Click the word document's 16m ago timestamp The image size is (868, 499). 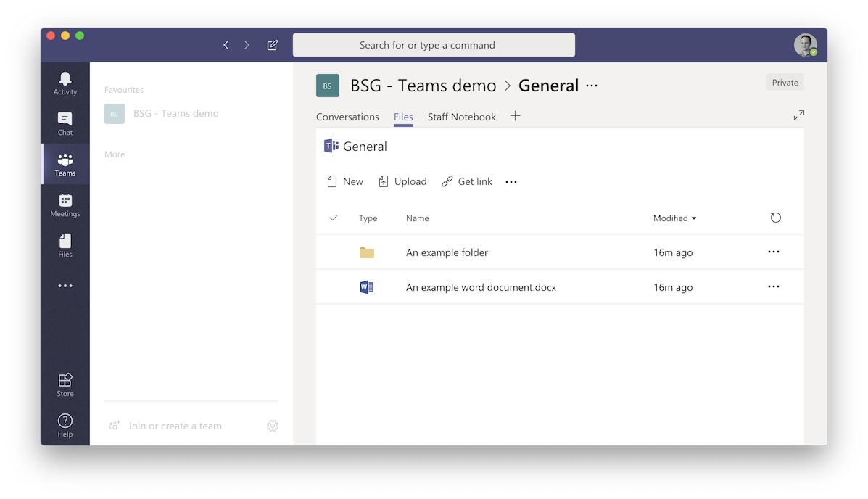tap(673, 287)
